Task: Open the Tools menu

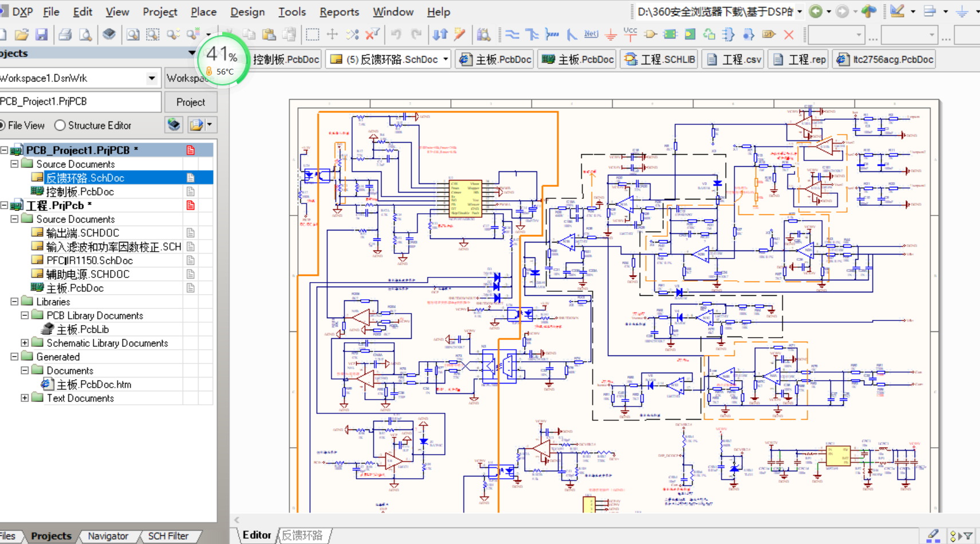Action: (292, 11)
